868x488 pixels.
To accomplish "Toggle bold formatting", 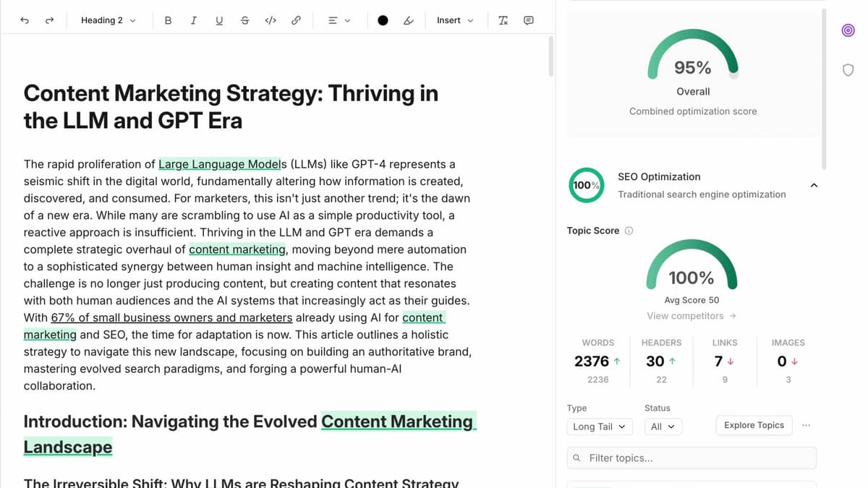I will point(168,20).
